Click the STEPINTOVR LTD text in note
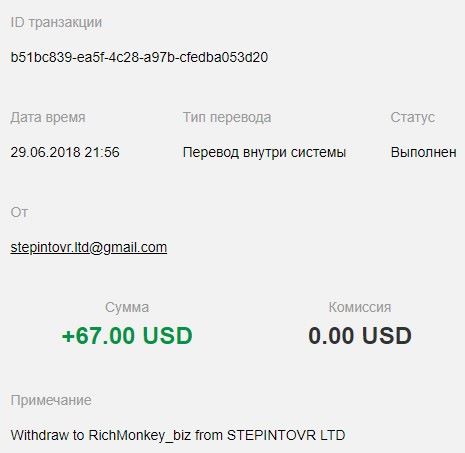465x453 pixels. point(286,435)
